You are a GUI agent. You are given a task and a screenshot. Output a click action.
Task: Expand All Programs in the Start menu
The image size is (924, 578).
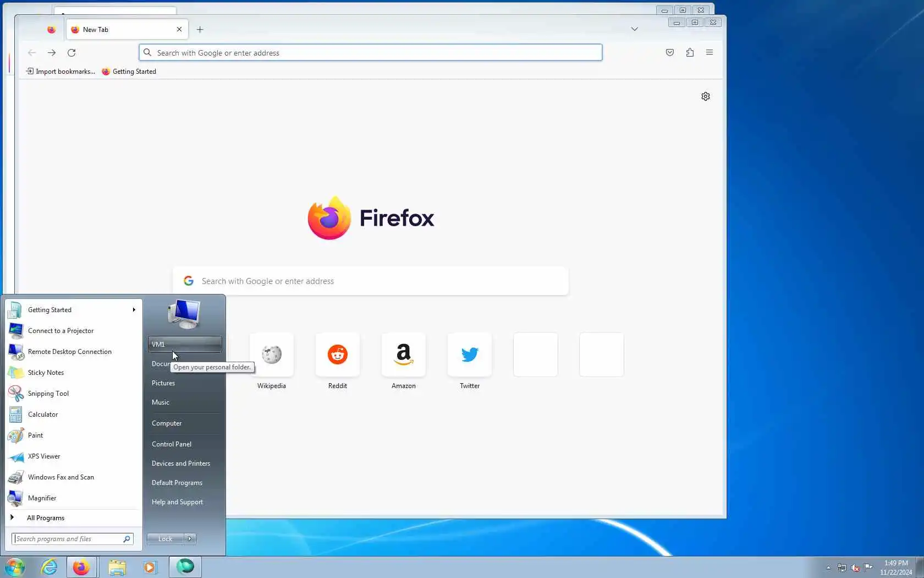(x=74, y=518)
